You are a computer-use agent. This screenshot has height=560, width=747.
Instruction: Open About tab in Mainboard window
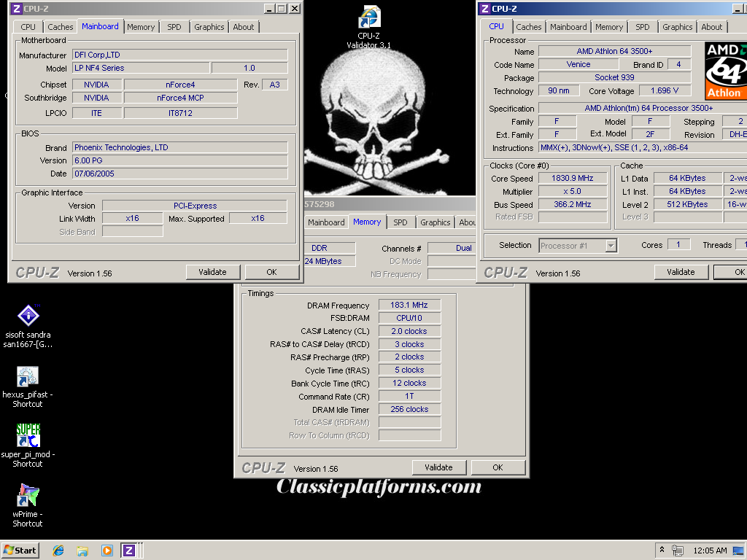point(244,27)
